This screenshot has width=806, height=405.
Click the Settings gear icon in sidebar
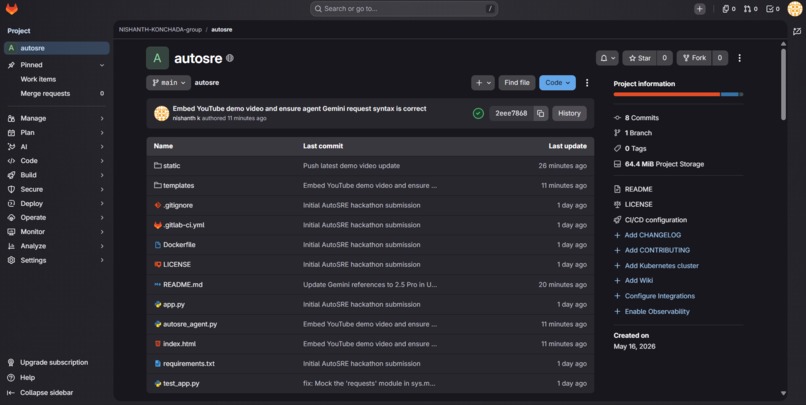tap(11, 260)
